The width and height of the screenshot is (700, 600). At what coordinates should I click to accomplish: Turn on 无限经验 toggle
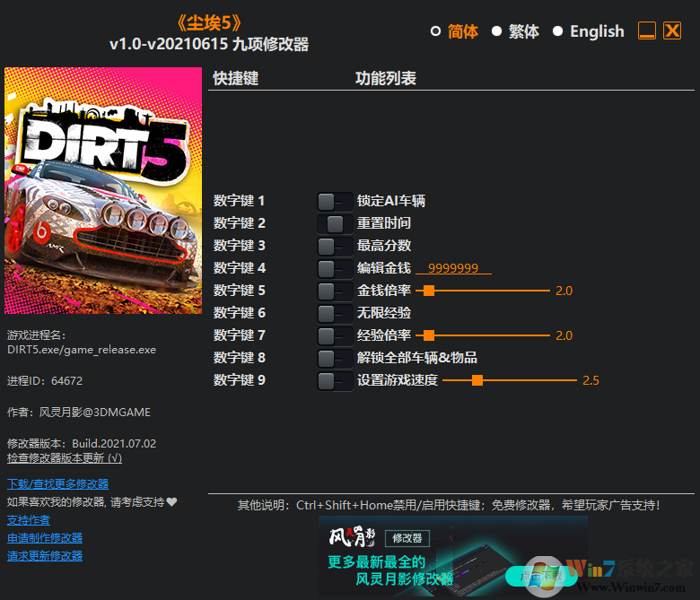334,313
